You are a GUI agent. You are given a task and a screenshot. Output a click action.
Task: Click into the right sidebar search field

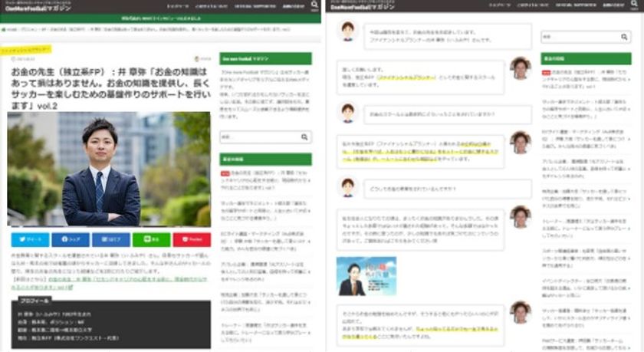tap(581, 36)
